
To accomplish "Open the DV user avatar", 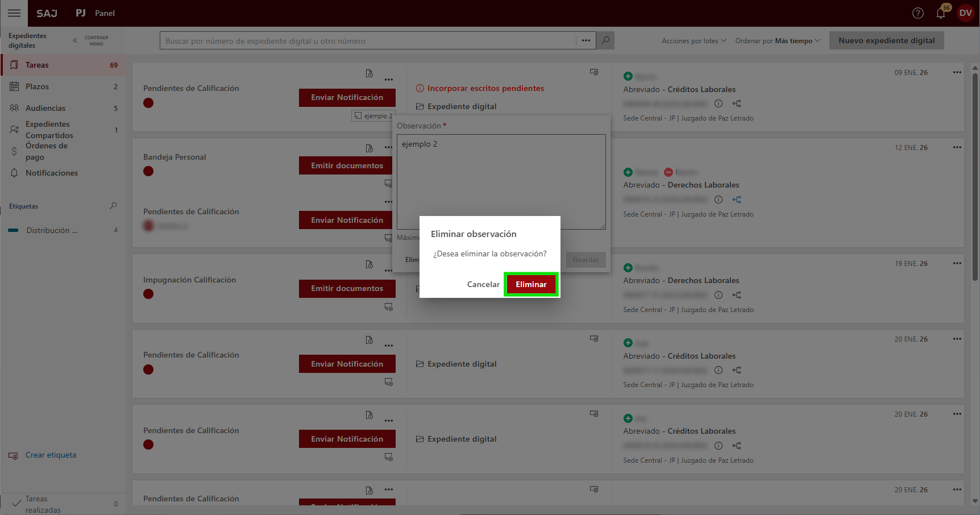I will 965,13.
